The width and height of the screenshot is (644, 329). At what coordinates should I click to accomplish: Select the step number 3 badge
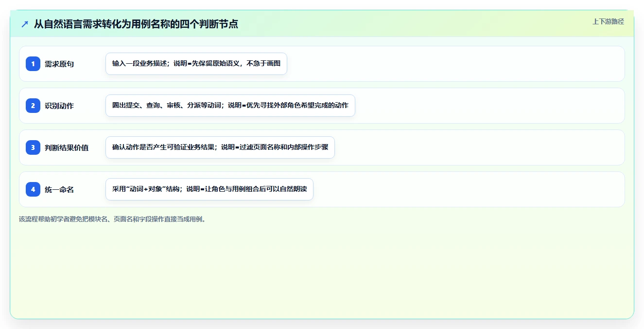[33, 147]
